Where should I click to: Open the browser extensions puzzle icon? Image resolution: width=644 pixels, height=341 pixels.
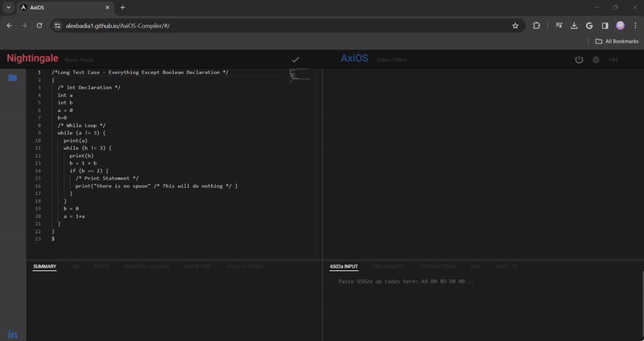tap(536, 26)
